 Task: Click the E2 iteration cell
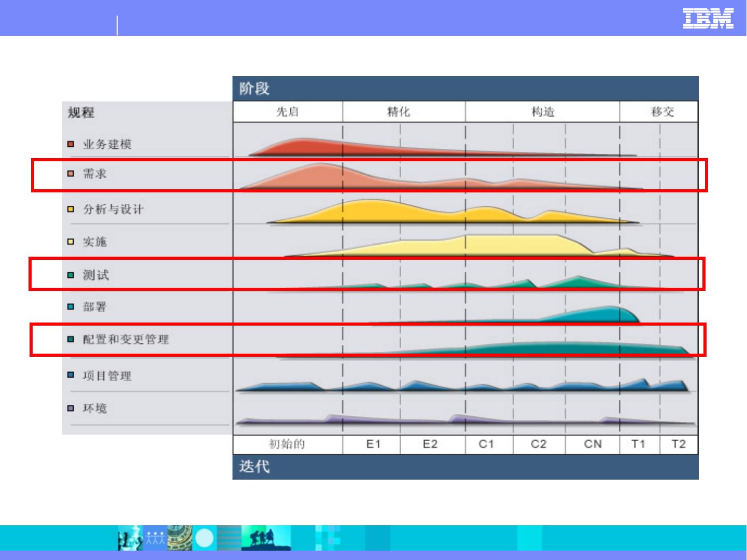[x=433, y=444]
